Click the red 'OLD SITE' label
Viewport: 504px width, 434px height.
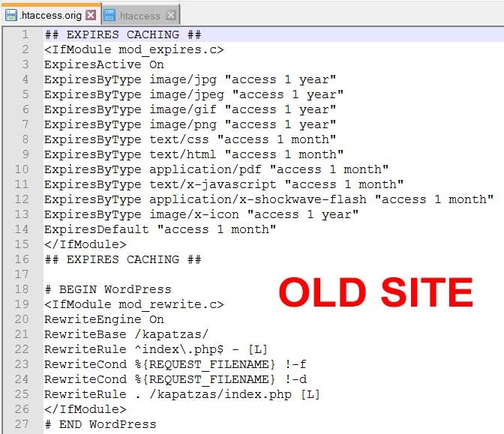376,292
